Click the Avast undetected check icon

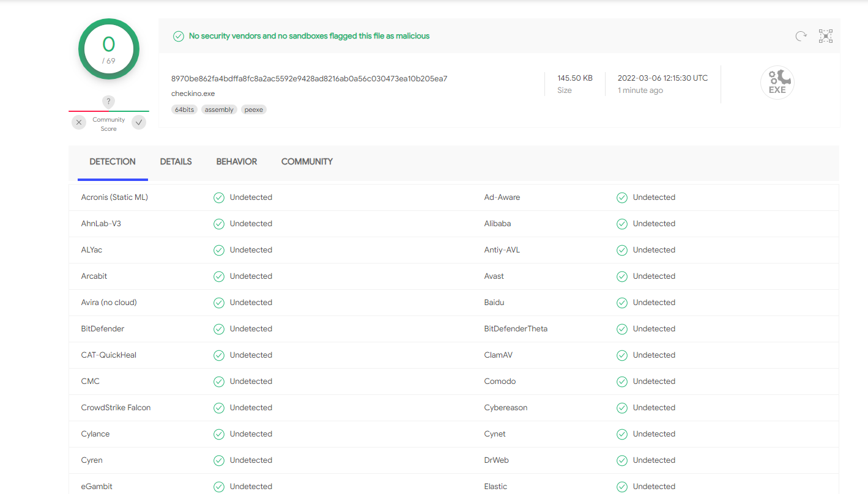[x=622, y=276]
